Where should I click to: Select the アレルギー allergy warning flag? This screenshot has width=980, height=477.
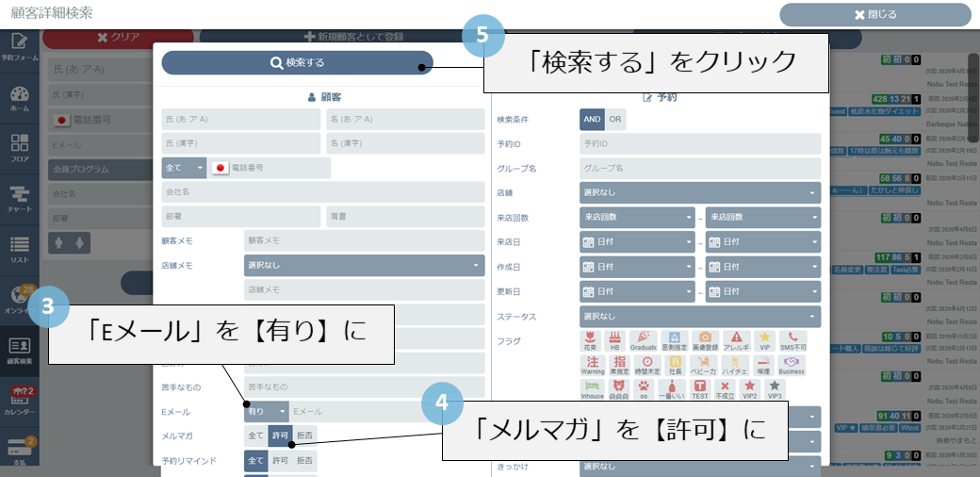[736, 340]
